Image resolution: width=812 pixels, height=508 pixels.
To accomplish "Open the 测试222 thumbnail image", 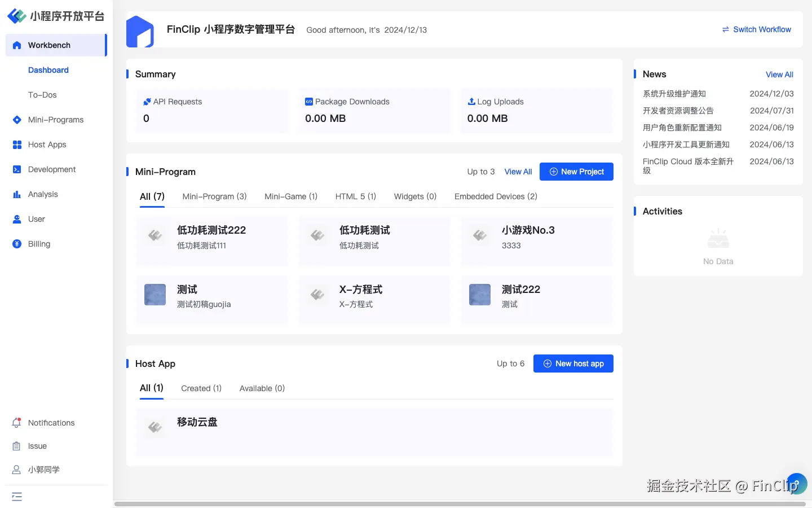I will [480, 295].
